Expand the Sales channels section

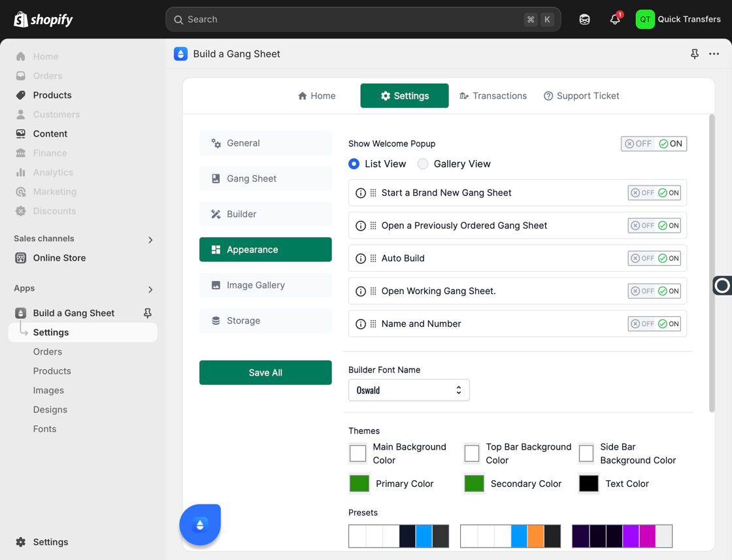[150, 240]
